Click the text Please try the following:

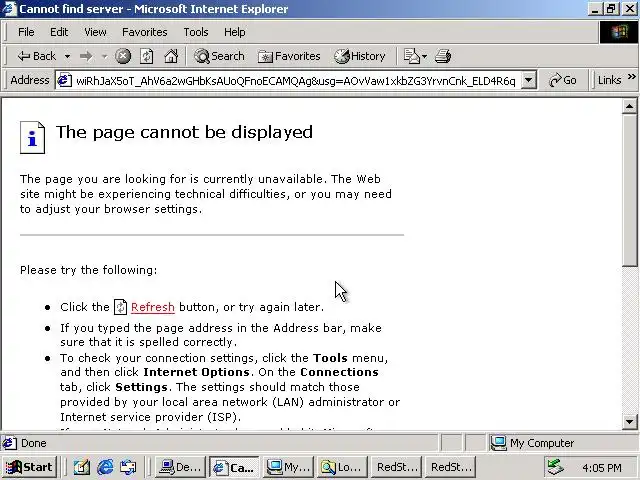(89, 270)
